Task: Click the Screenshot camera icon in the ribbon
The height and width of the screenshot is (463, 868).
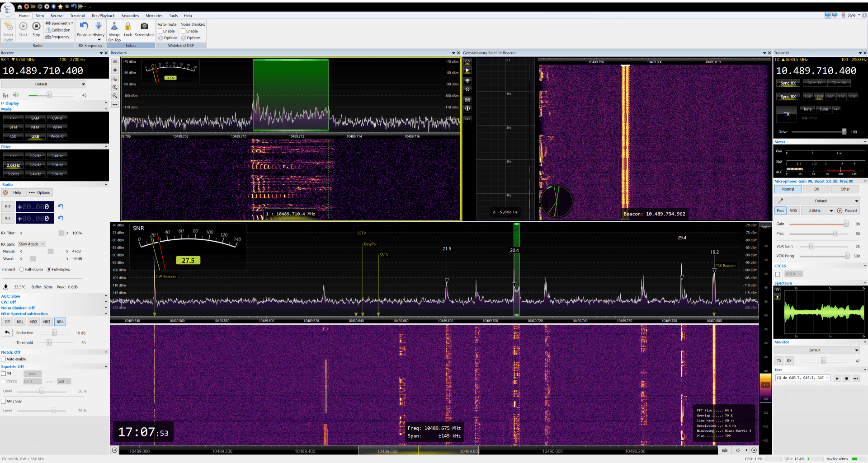Action: [144, 27]
